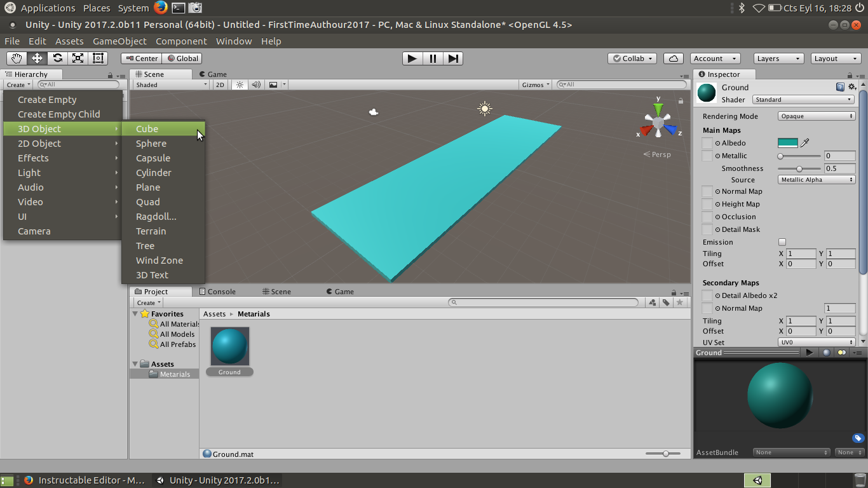Select Cube from the 3D Object submenu
Viewport: 868px width, 488px height.
(163, 129)
